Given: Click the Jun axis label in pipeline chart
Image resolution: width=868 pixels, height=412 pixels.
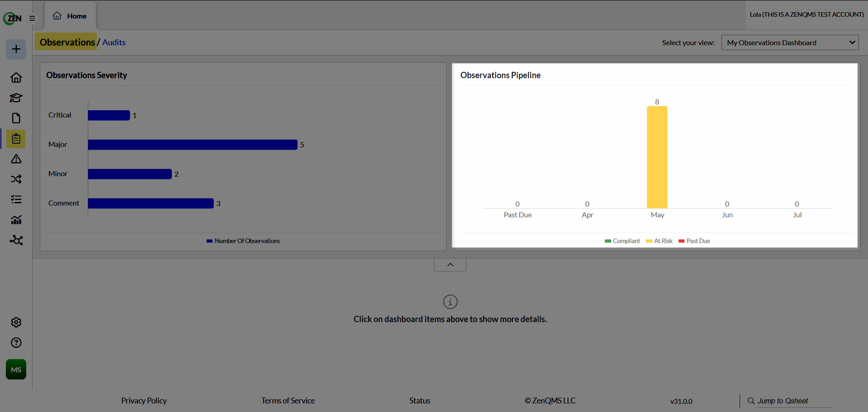Looking at the screenshot, I should pos(727,215).
